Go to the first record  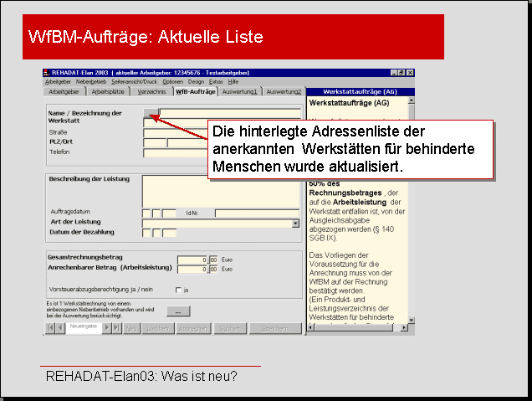point(49,328)
